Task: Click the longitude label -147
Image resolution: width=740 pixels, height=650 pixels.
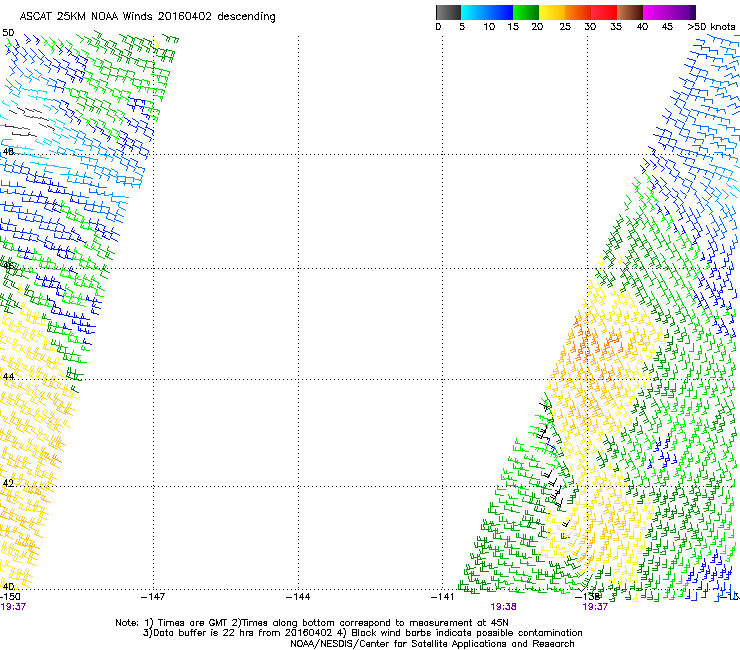Action: [153, 597]
